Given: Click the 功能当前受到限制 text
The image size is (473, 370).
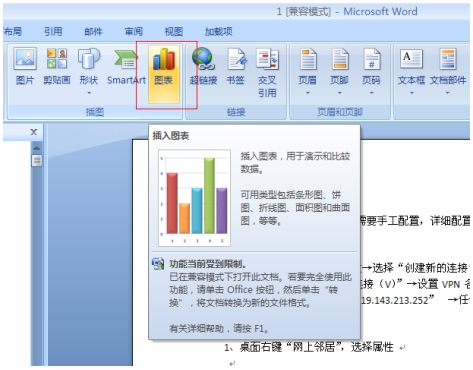Looking at the screenshot, I should coord(208,264).
